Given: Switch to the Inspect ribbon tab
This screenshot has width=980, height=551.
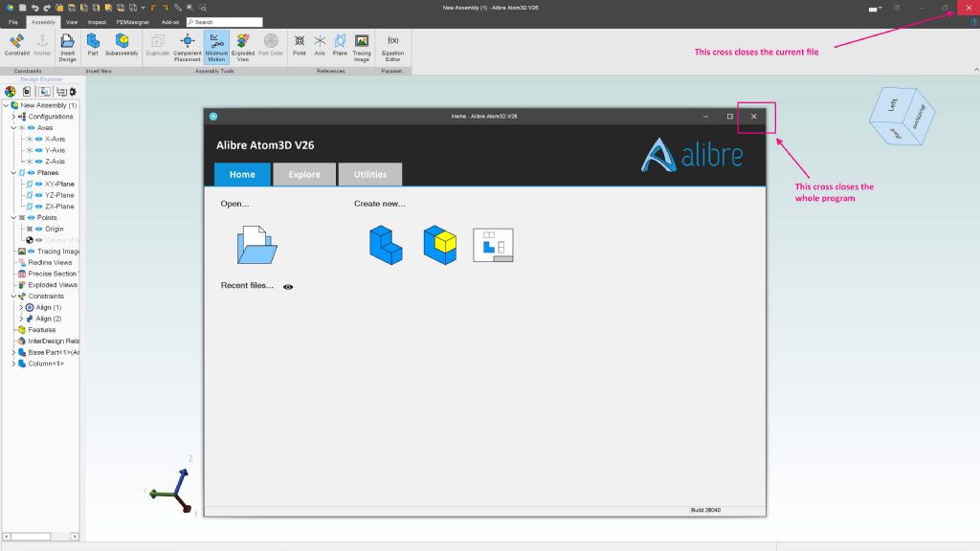Looking at the screenshot, I should pyautogui.click(x=97, y=22).
